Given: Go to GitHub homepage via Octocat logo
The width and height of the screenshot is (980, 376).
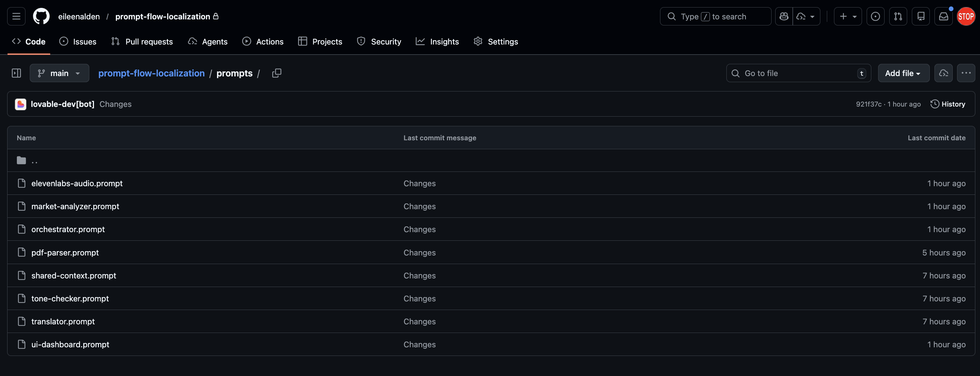Looking at the screenshot, I should tap(41, 17).
